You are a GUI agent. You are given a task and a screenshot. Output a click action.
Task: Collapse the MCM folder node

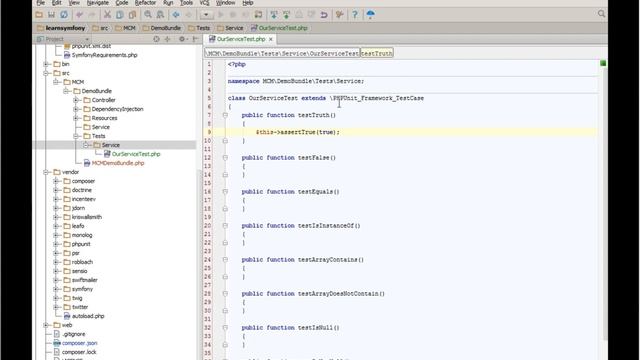pos(56,82)
